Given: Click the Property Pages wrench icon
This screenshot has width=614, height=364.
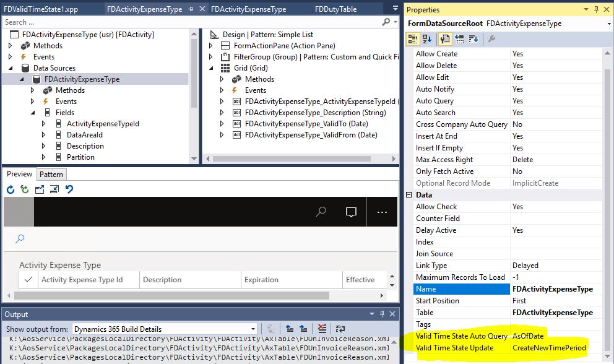Looking at the screenshot, I should point(491,39).
